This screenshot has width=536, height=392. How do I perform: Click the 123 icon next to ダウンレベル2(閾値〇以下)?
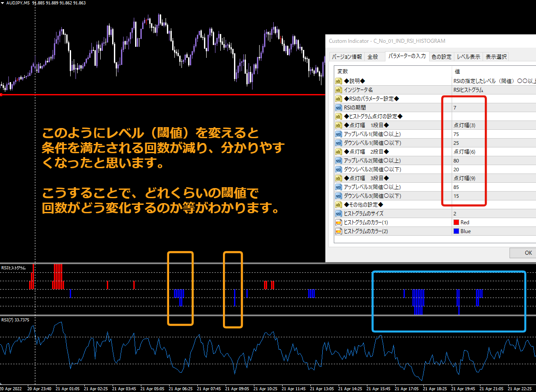click(339, 169)
